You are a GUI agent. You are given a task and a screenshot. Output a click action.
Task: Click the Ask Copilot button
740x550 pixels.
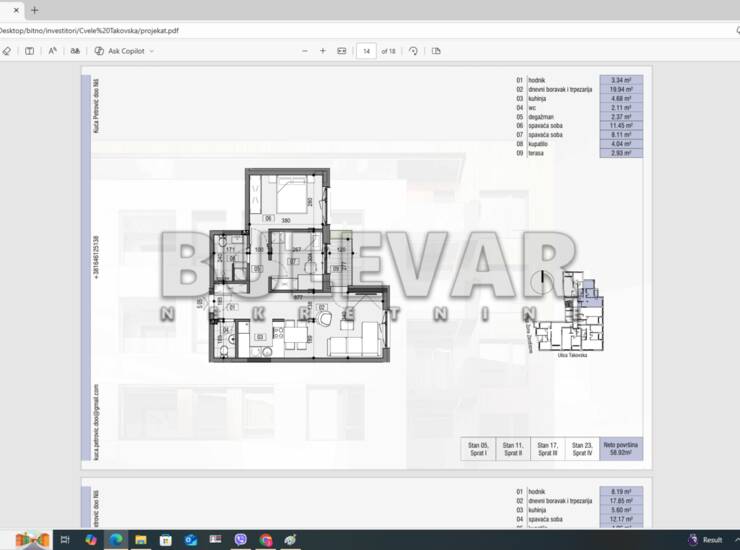click(x=124, y=51)
